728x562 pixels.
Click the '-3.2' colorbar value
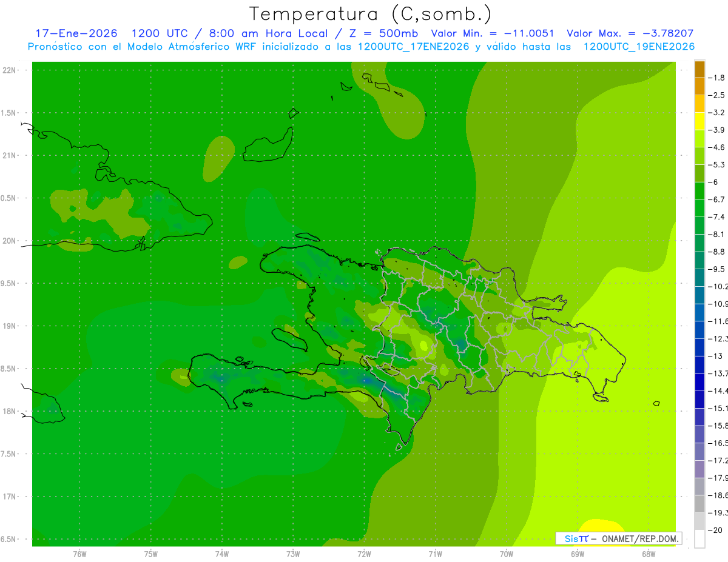pos(717,113)
